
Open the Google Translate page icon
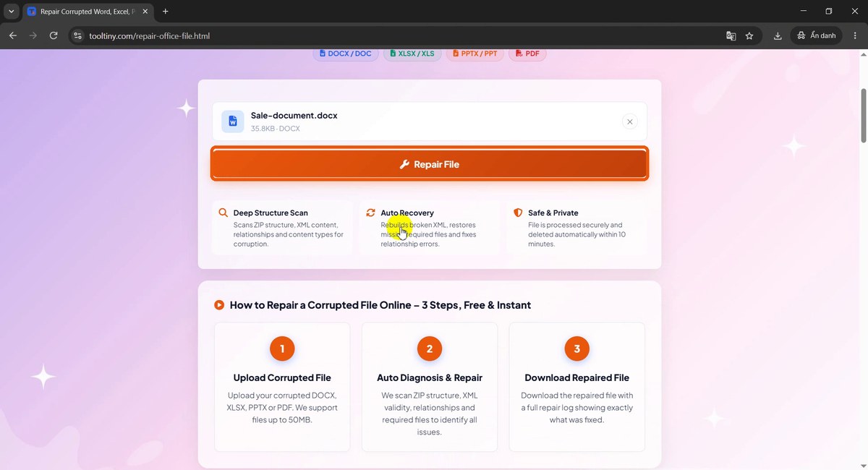[731, 35]
